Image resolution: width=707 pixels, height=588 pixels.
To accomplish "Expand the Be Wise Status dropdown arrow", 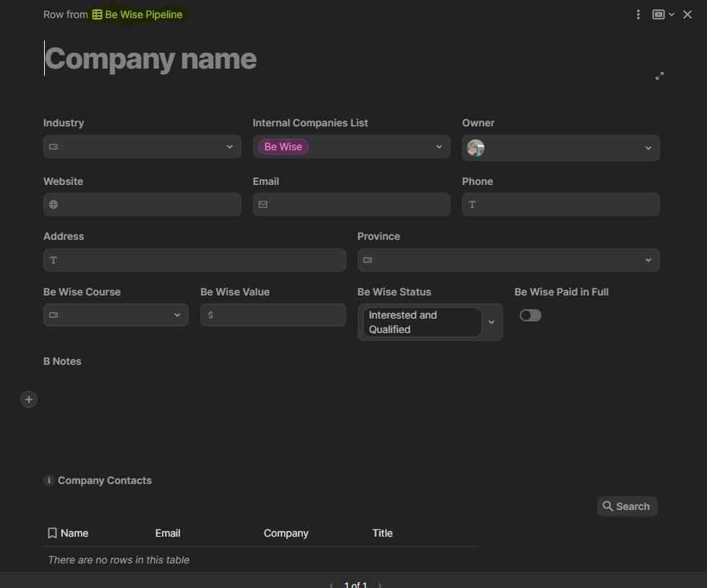I will [x=492, y=322].
